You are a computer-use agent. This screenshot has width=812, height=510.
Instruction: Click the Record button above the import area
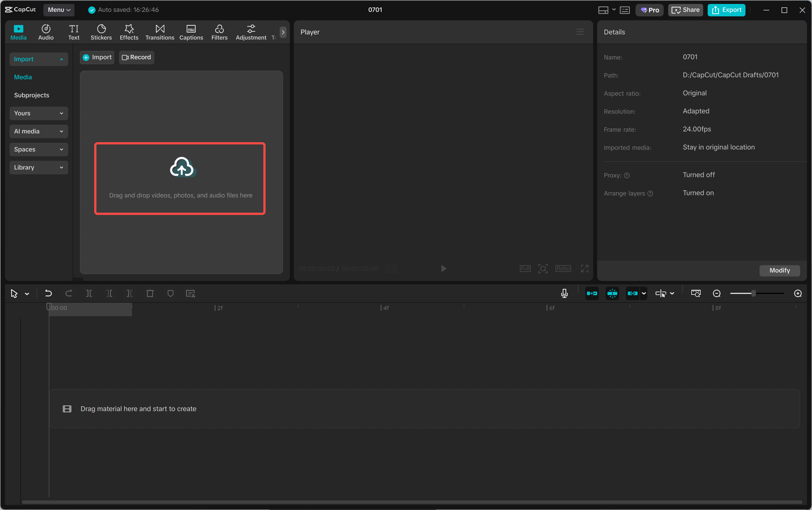coord(136,57)
